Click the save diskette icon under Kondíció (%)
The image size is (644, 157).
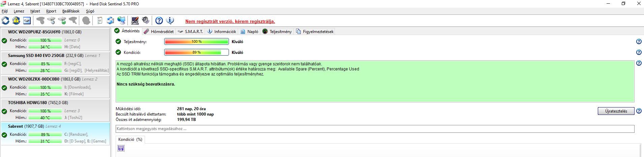coord(121,148)
